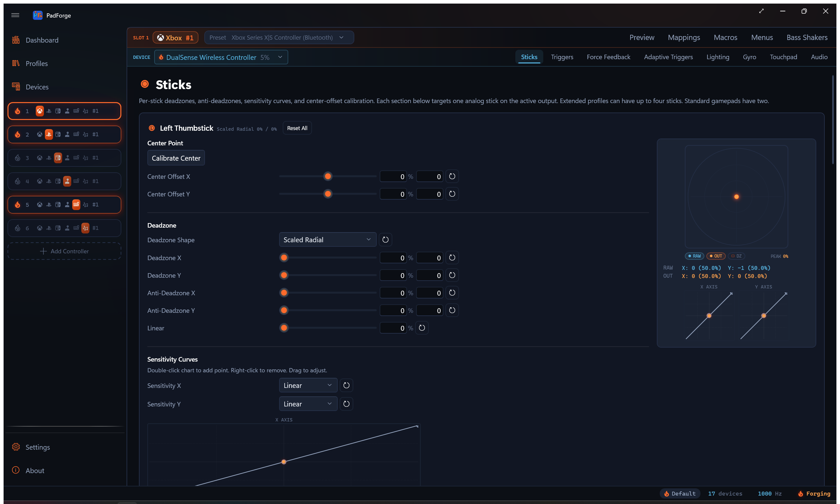Toggle flame power icon on slot 5
Screen dimensions: 840x504
[x=17, y=205]
